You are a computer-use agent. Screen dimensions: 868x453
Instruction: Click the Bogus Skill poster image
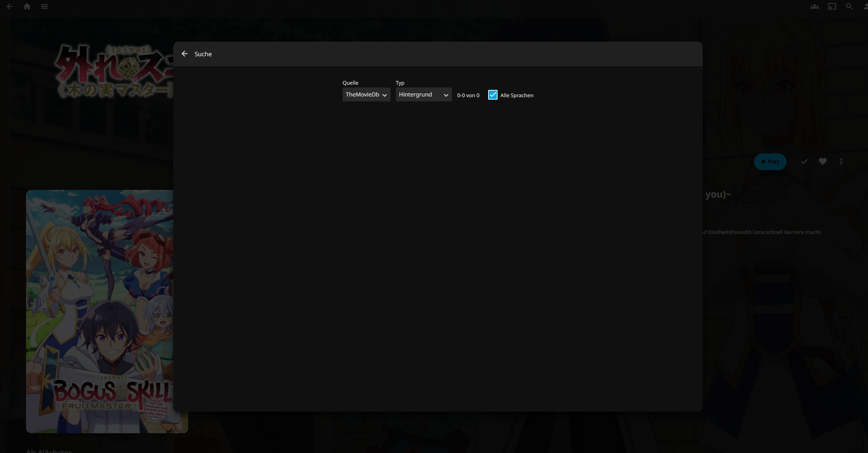(100, 311)
